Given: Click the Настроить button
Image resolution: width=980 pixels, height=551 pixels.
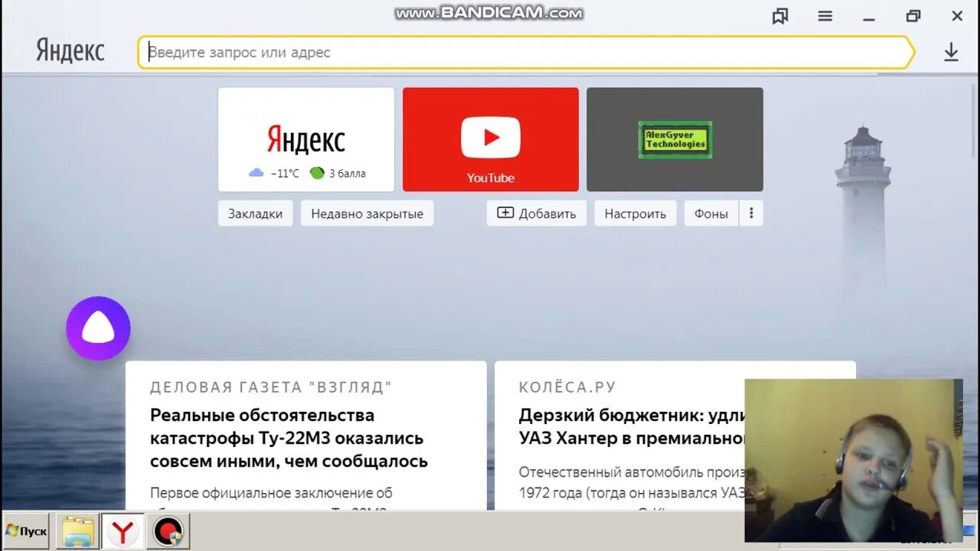Looking at the screenshot, I should tap(635, 214).
